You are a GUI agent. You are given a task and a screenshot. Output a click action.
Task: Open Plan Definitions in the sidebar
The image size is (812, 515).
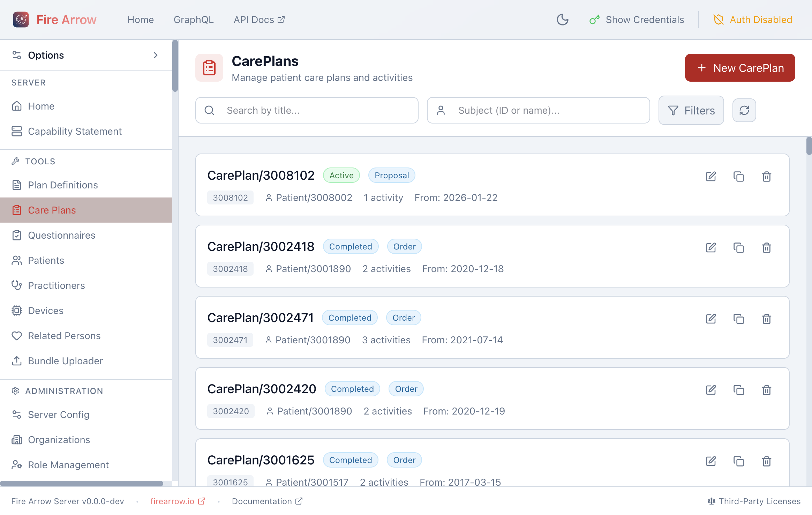click(x=63, y=185)
